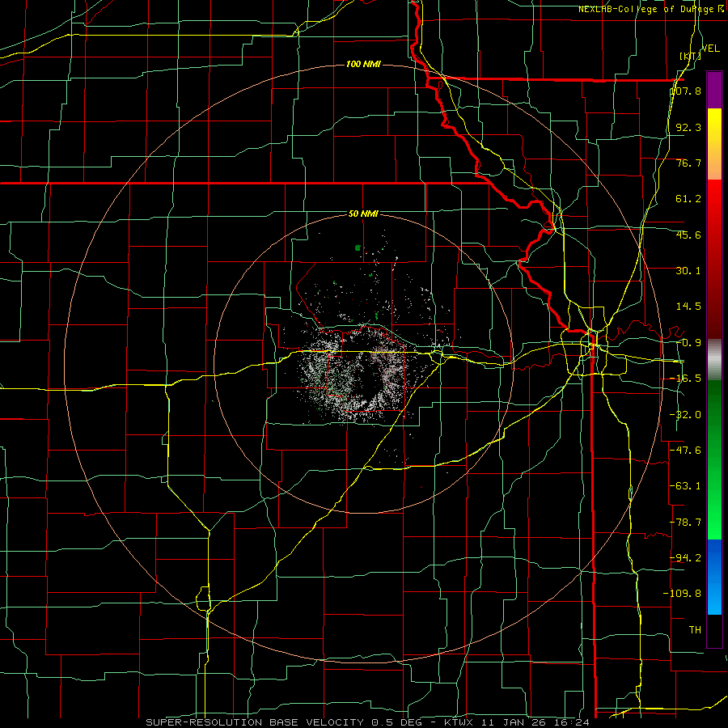The image size is (728, 728).
Task: Click the green velocity blob north of radar
Action: (x=358, y=248)
